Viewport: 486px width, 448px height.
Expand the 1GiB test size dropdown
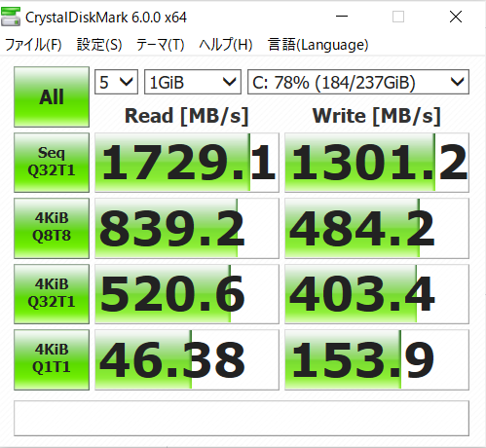[193, 82]
